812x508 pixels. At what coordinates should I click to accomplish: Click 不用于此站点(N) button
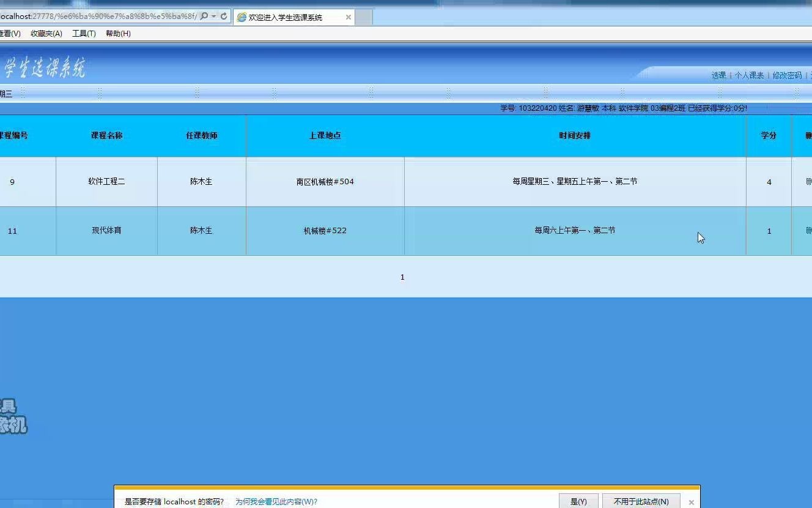[x=641, y=501]
